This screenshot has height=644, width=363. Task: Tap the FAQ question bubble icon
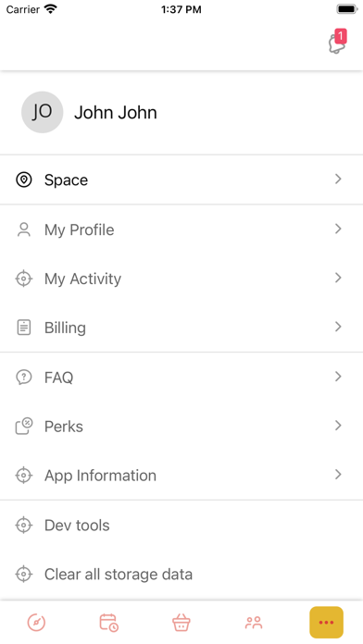pyautogui.click(x=24, y=377)
